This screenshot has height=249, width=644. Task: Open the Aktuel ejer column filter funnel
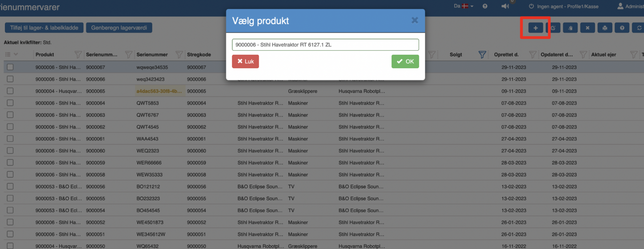[634, 55]
